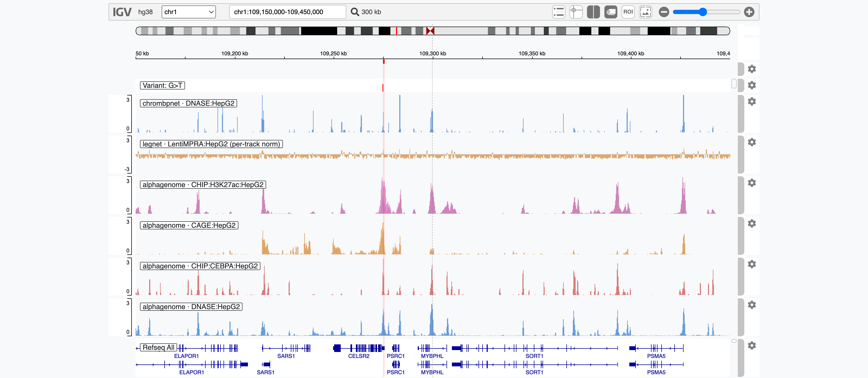Zoom out with minus button
The height and width of the screenshot is (378, 868).
pos(664,12)
